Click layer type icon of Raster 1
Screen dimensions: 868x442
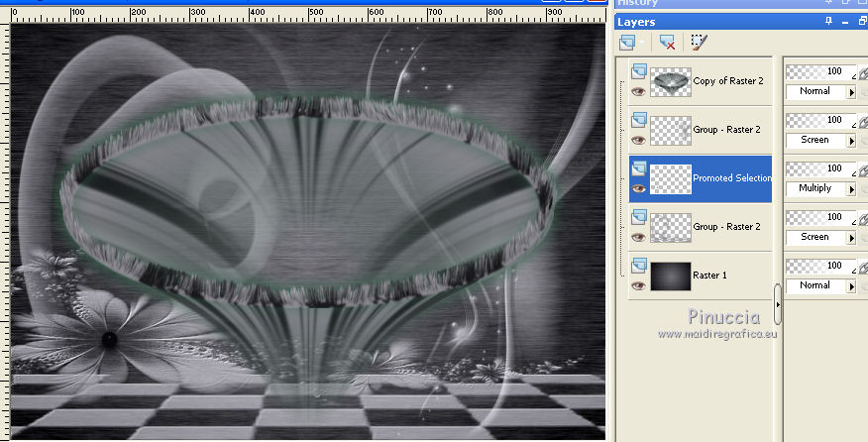[x=638, y=266]
